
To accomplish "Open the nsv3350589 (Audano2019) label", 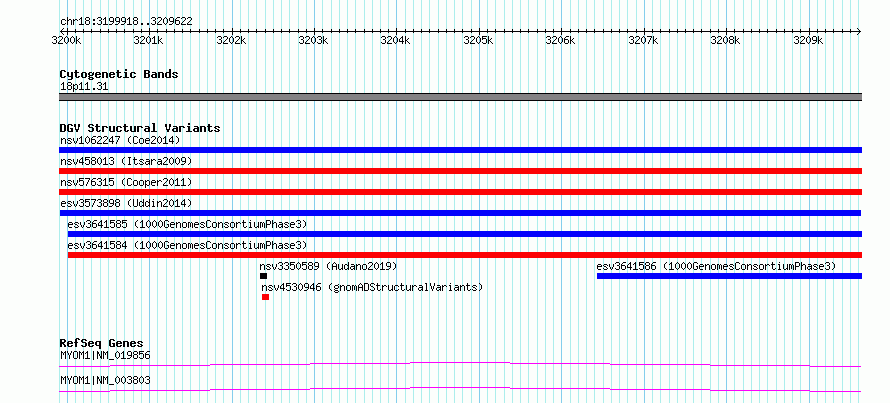I will pos(328,266).
